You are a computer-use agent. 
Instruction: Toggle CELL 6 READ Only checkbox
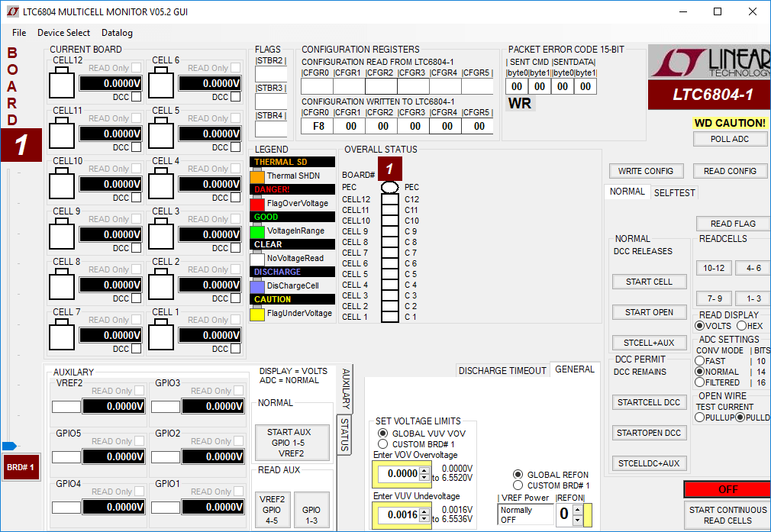pyautogui.click(x=236, y=67)
